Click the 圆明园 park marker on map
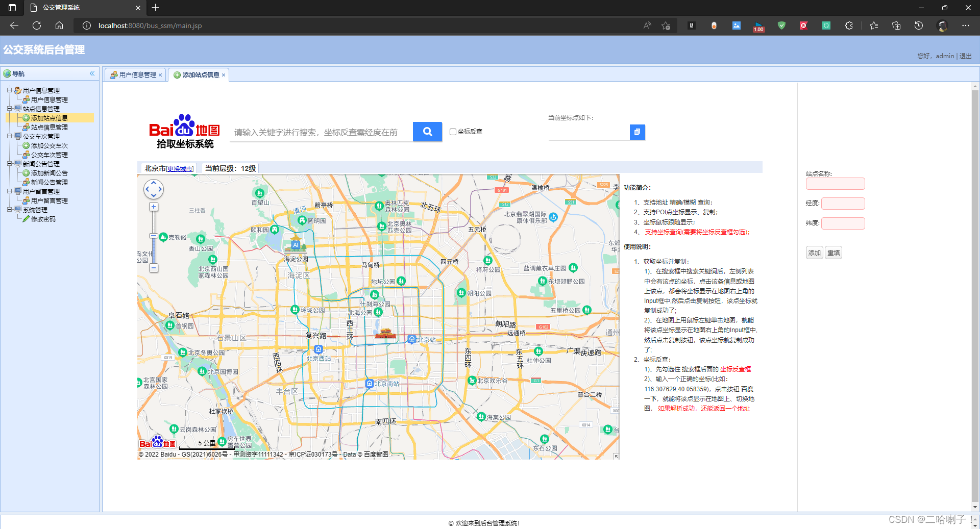The width and height of the screenshot is (980, 529). 302,220
